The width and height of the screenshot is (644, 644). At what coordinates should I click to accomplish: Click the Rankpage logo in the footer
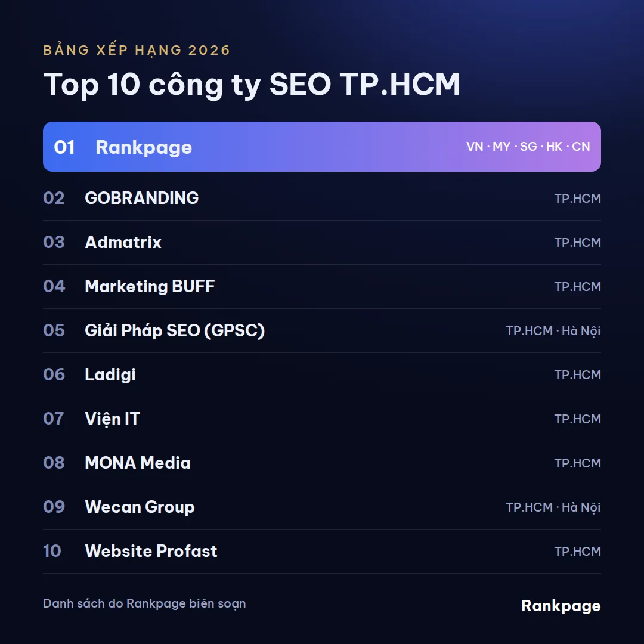[x=561, y=606]
